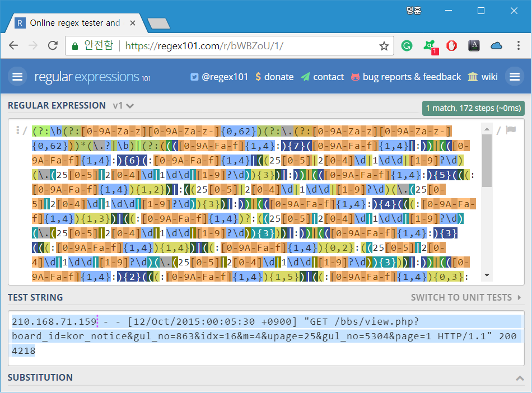Open the cloud extension icon
Screen dimensions: 532x393
[496, 45]
